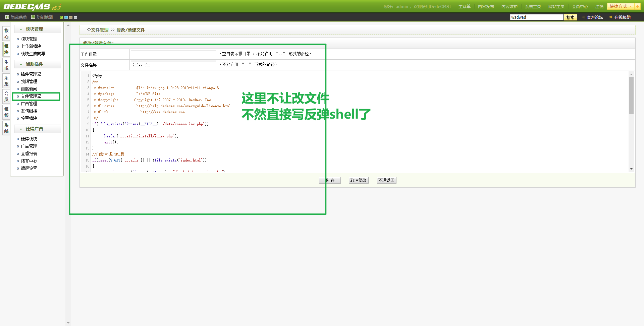Open 德得设置 in sidebar
Image resolution: width=644 pixels, height=326 pixels.
pos(29,168)
